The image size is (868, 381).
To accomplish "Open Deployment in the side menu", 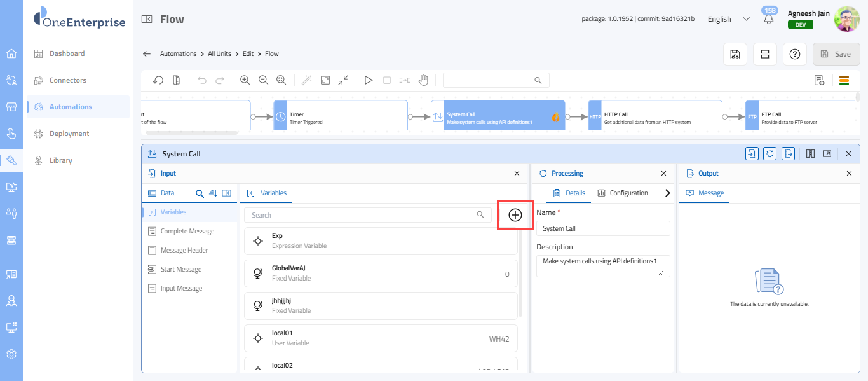I will coord(69,134).
